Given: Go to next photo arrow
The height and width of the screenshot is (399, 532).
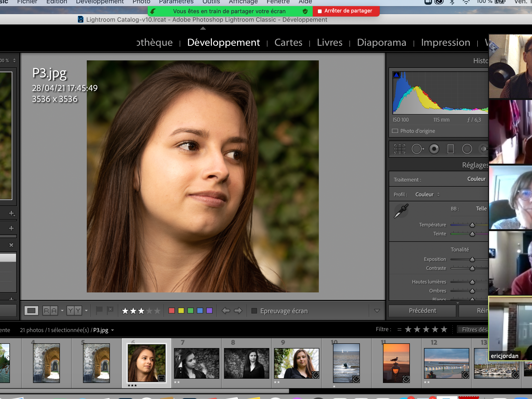Looking at the screenshot, I should pyautogui.click(x=238, y=311).
